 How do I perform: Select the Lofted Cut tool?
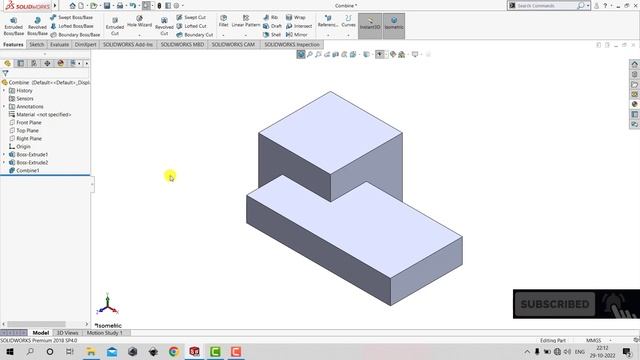(191, 26)
